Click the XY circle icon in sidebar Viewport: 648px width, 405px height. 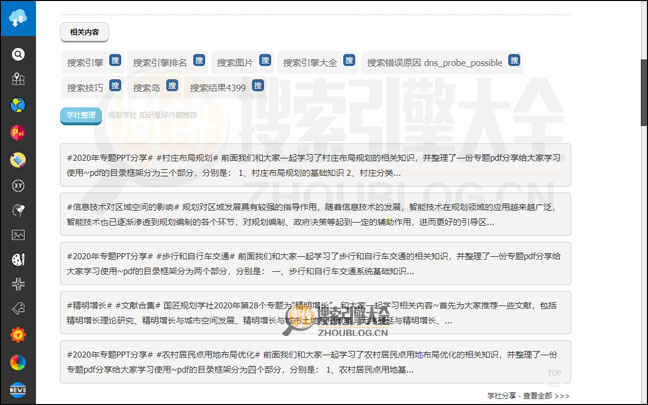pos(18,184)
